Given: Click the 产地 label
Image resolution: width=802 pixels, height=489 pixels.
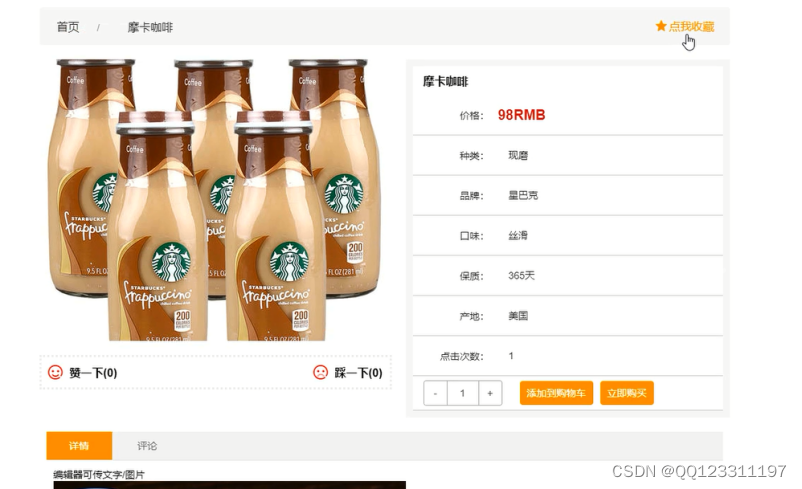Looking at the screenshot, I should (x=472, y=316).
